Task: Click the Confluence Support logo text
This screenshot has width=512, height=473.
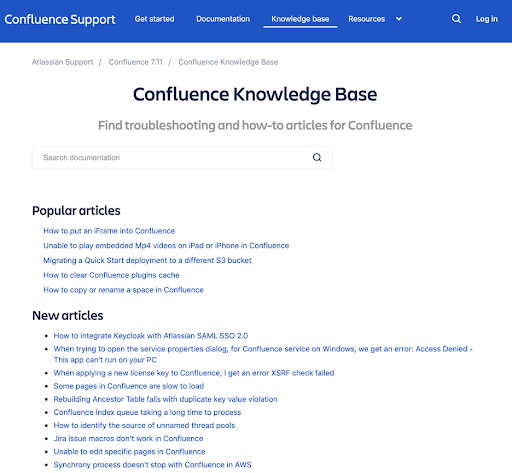Action: (x=60, y=20)
